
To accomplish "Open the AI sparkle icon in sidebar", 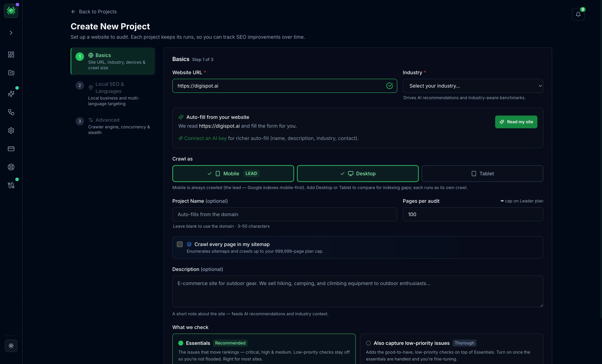I will [11, 94].
